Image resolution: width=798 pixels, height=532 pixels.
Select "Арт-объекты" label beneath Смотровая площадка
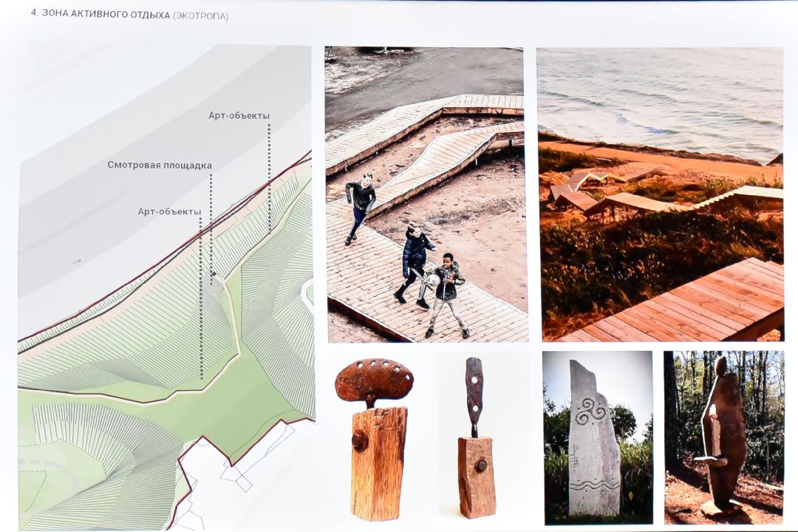point(169,211)
